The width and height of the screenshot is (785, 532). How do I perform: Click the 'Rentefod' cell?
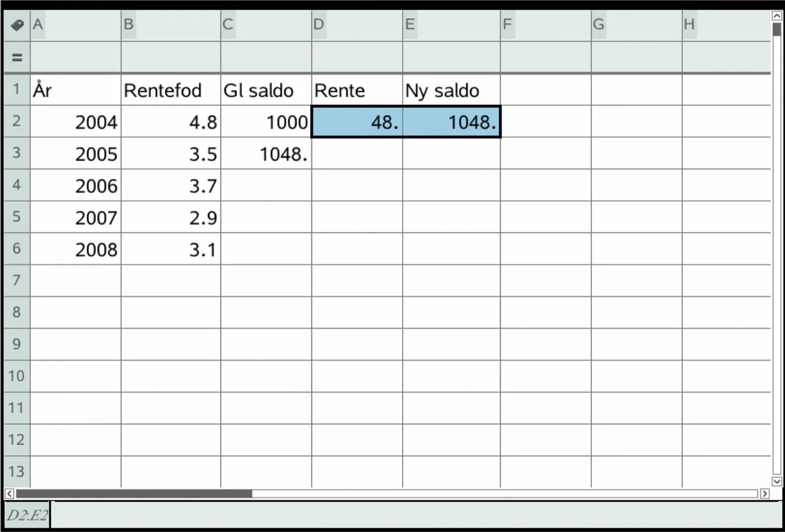tap(171, 90)
